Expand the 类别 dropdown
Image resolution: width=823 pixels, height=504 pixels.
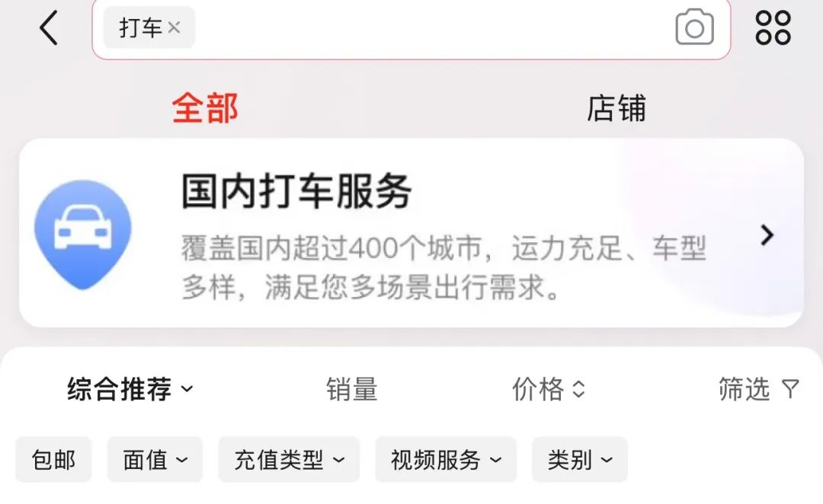[x=579, y=459]
